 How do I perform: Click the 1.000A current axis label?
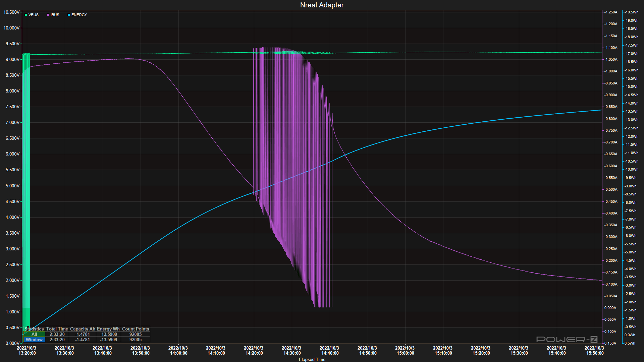coord(611,71)
